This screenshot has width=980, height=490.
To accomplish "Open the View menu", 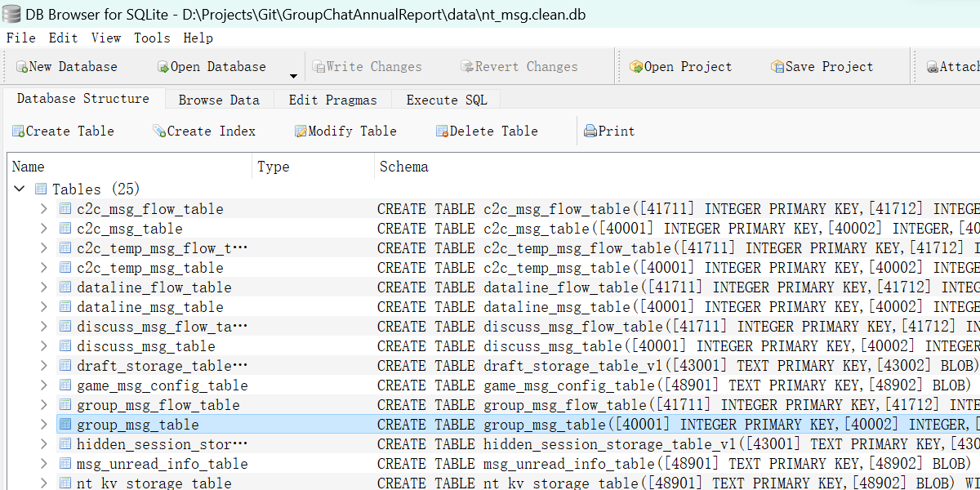I will point(106,38).
